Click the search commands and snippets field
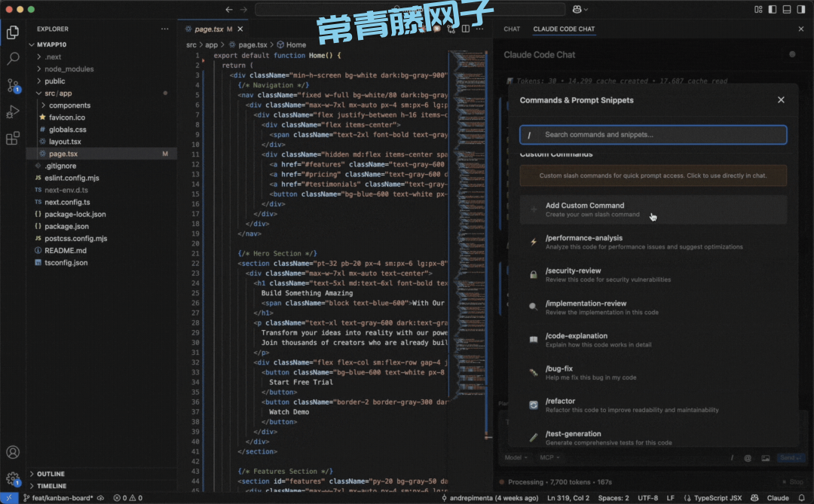 click(x=653, y=135)
